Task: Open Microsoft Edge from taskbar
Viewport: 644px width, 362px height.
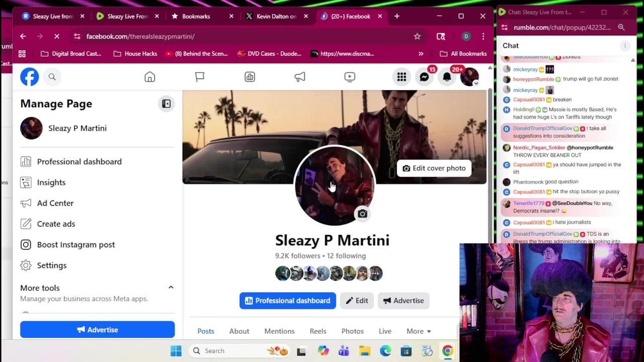Action: 385,351
